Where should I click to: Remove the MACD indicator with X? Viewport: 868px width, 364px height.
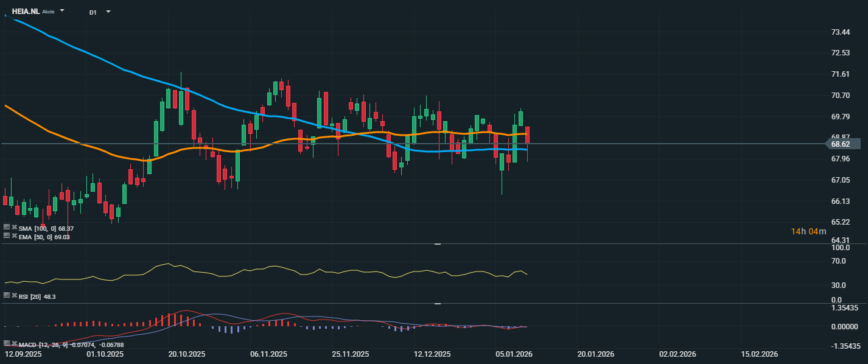point(15,345)
